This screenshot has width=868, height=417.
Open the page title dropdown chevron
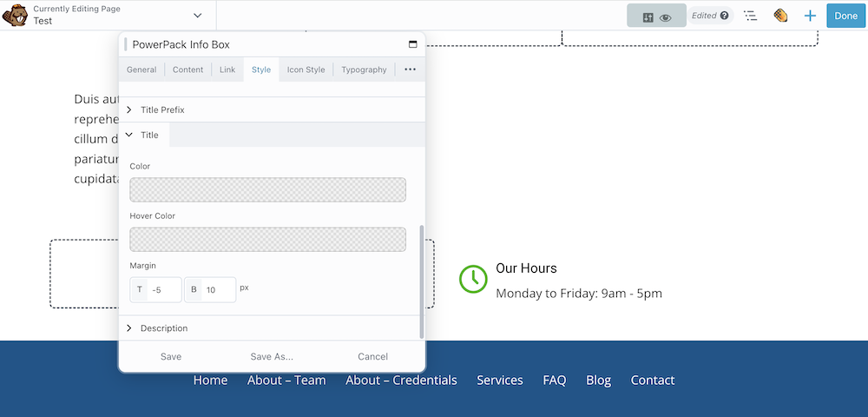(x=198, y=16)
